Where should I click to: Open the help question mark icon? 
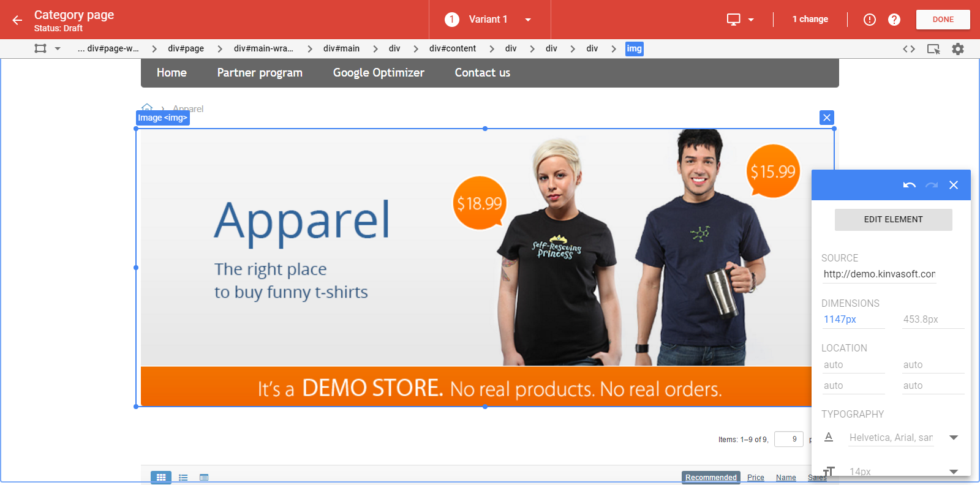tap(894, 20)
